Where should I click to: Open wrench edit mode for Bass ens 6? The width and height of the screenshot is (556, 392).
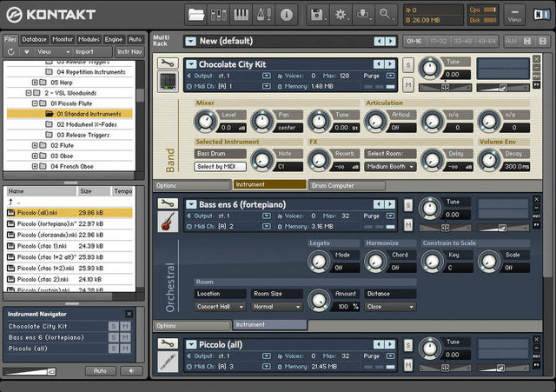point(168,203)
